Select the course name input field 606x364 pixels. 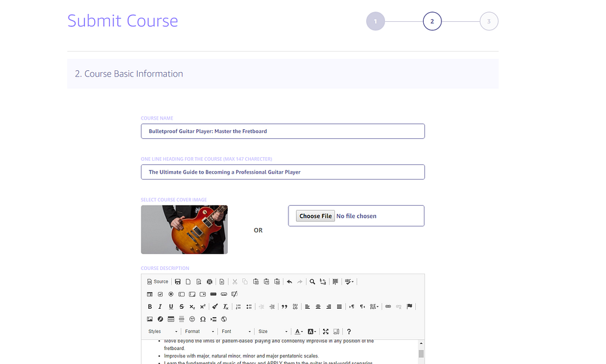click(x=282, y=130)
